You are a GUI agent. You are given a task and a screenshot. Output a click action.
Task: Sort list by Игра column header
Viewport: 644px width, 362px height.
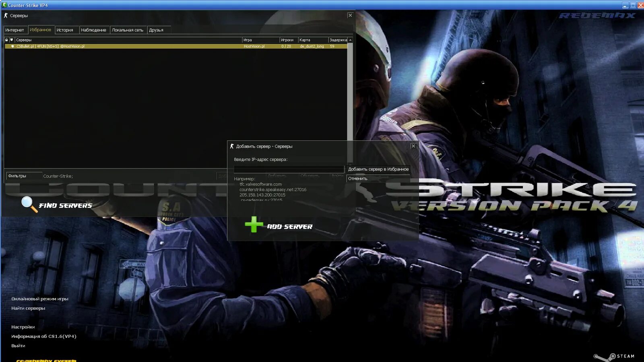click(261, 40)
